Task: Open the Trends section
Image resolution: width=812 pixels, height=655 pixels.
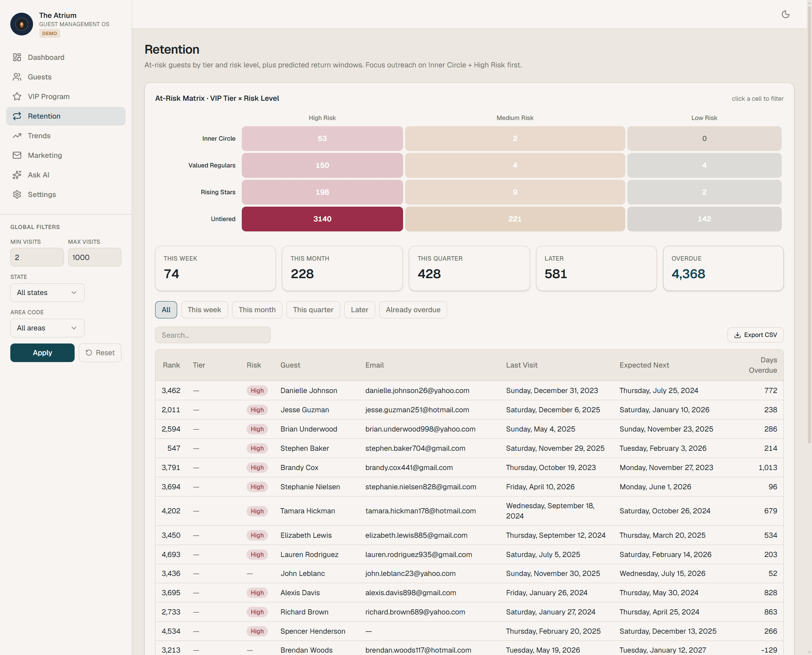Action: pos(66,136)
